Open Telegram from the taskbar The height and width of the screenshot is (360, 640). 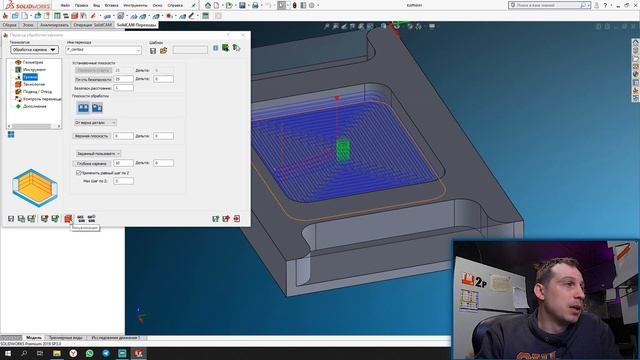[x=106, y=353]
